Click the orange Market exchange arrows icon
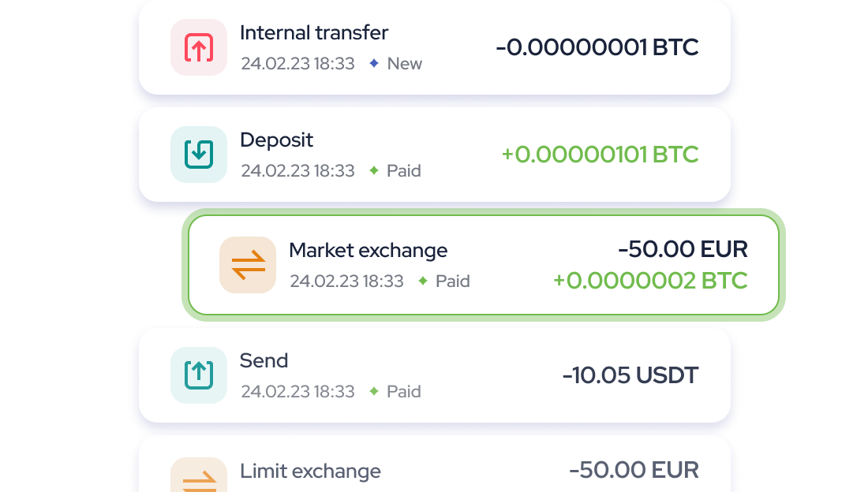 point(248,265)
